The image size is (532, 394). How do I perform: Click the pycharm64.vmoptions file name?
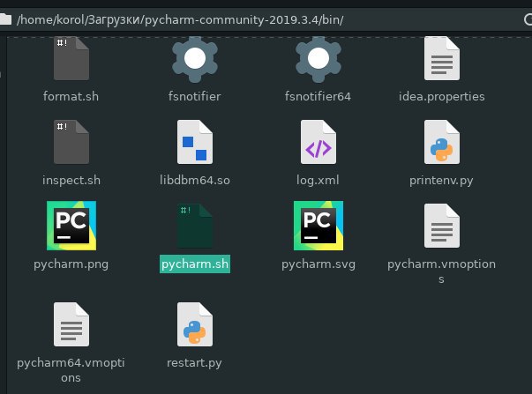[x=71, y=370]
